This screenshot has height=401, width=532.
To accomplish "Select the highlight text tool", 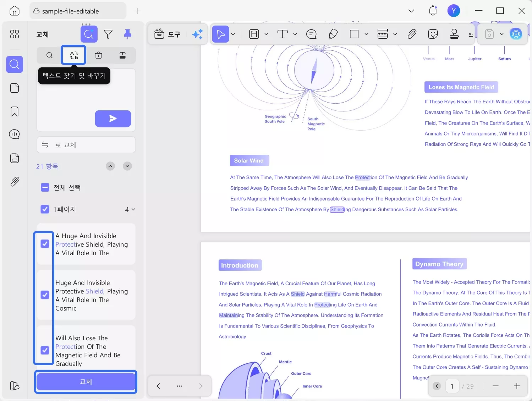I will pos(254,34).
